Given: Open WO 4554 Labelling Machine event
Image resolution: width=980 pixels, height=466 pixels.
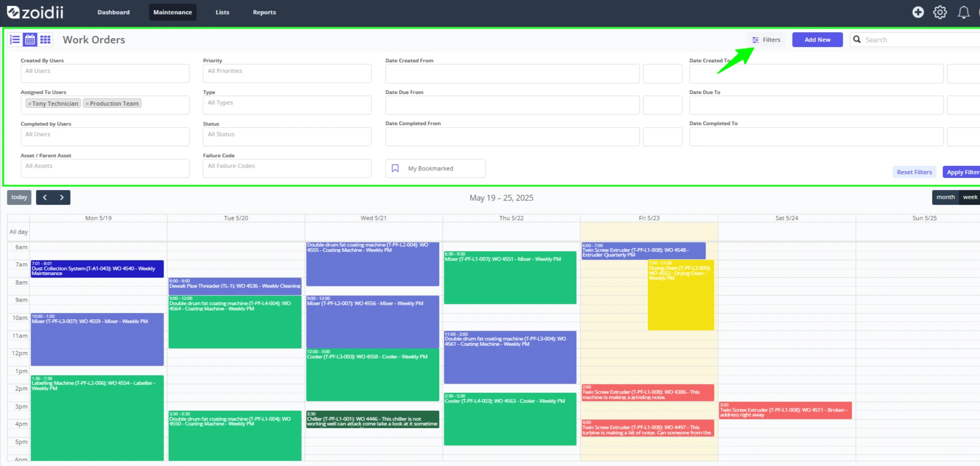Looking at the screenshot, I should (x=97, y=418).
